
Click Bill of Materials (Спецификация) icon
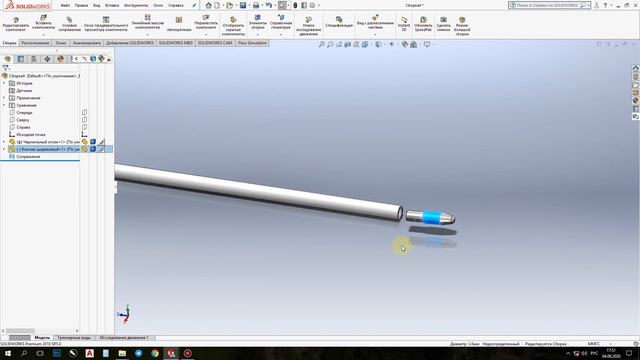(x=339, y=19)
